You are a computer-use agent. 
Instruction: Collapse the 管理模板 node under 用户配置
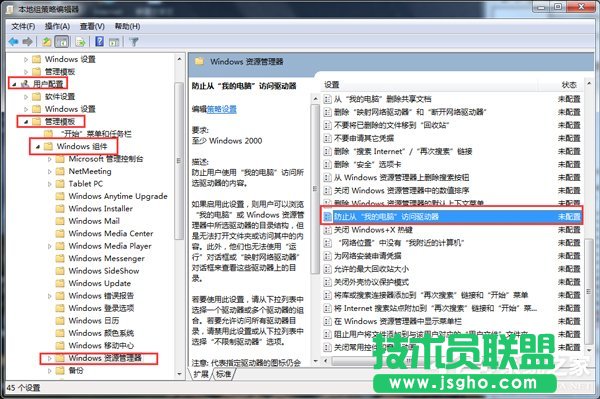(x=26, y=122)
